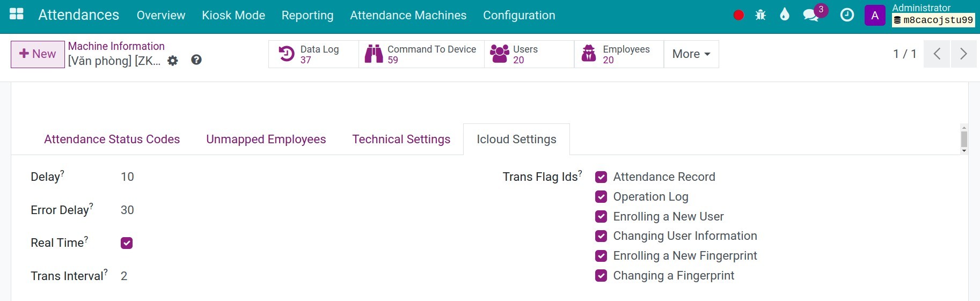Open the gear actions menu beside the record name
The width and height of the screenshot is (980, 301).
click(x=173, y=61)
